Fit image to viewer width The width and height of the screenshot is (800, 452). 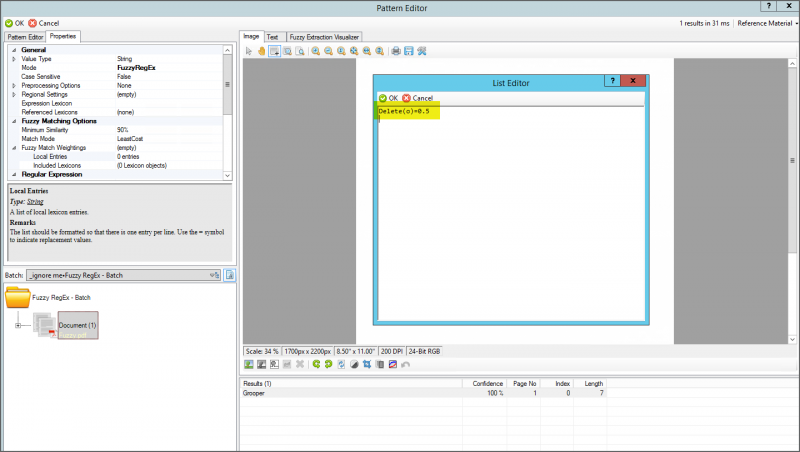point(367,51)
